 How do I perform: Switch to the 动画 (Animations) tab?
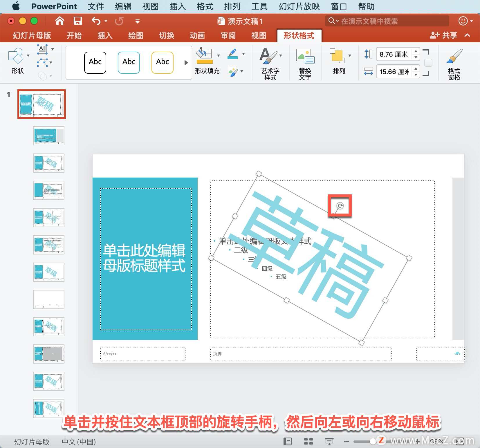point(197,36)
